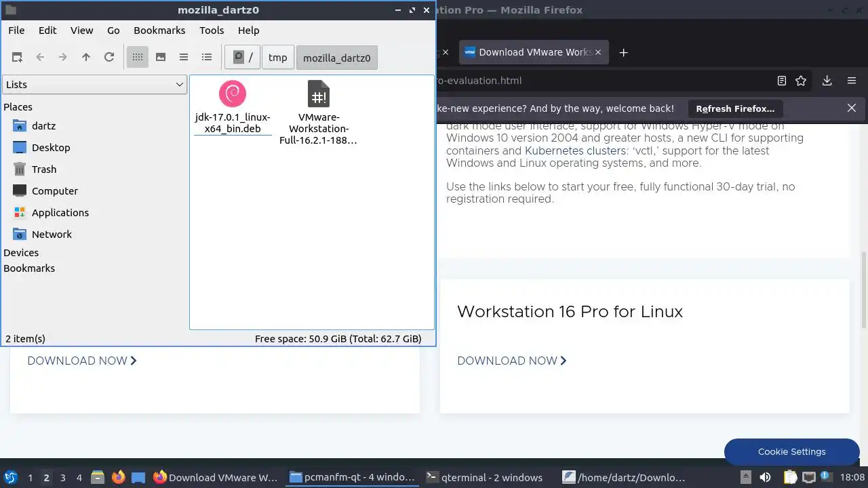
Task: Open the LXQt start menu
Action: [x=11, y=478]
